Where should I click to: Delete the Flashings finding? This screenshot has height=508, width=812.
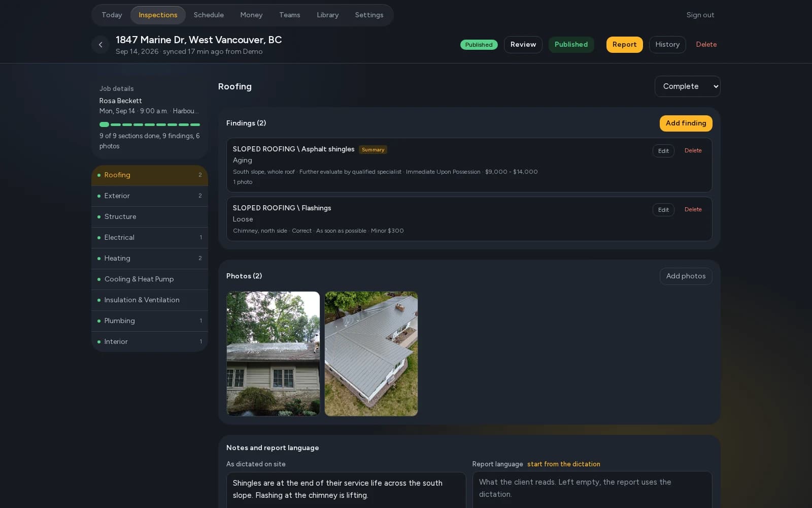coord(693,209)
